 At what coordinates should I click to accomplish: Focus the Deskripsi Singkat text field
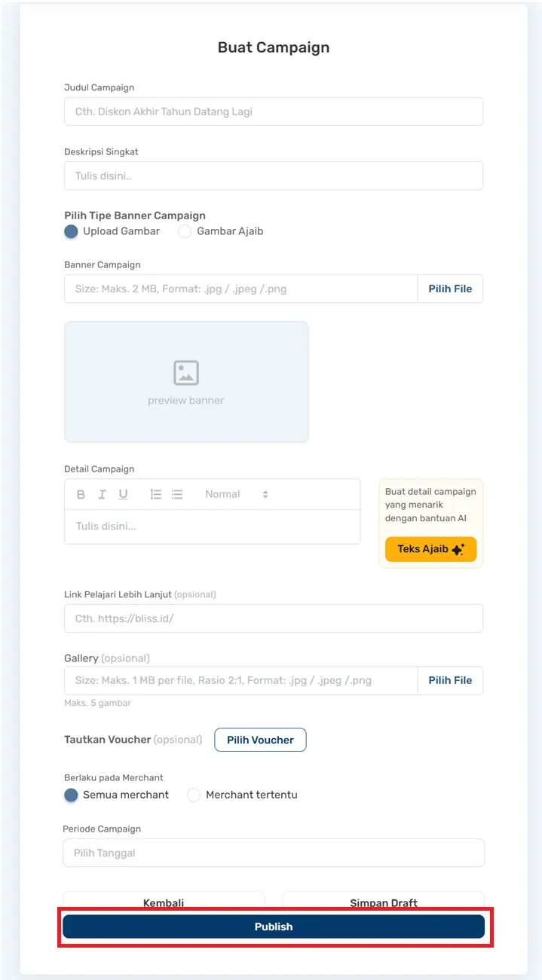coord(273,176)
